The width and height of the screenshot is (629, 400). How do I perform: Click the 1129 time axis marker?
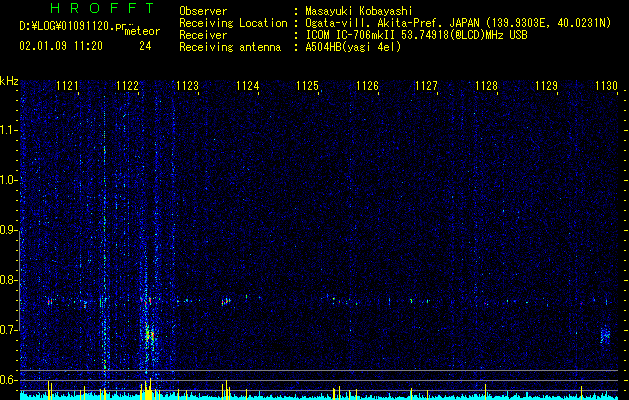(546, 85)
